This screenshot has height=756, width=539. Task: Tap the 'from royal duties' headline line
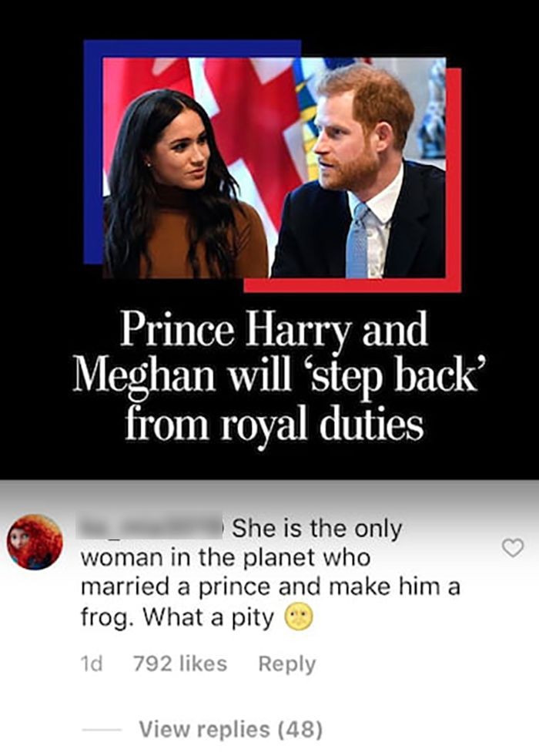click(274, 425)
